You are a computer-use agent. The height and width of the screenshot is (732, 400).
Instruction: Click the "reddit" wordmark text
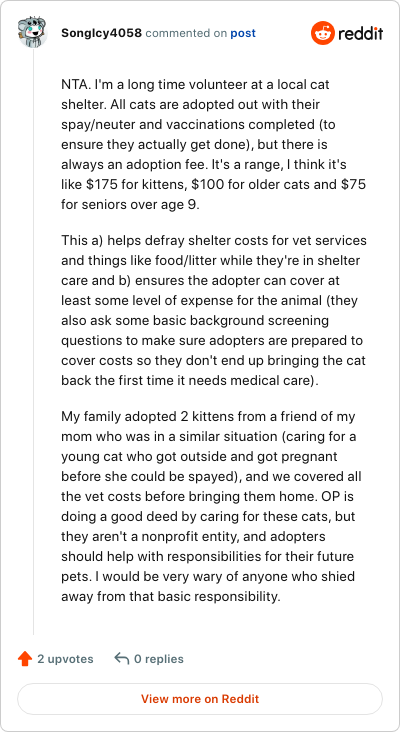[x=361, y=34]
